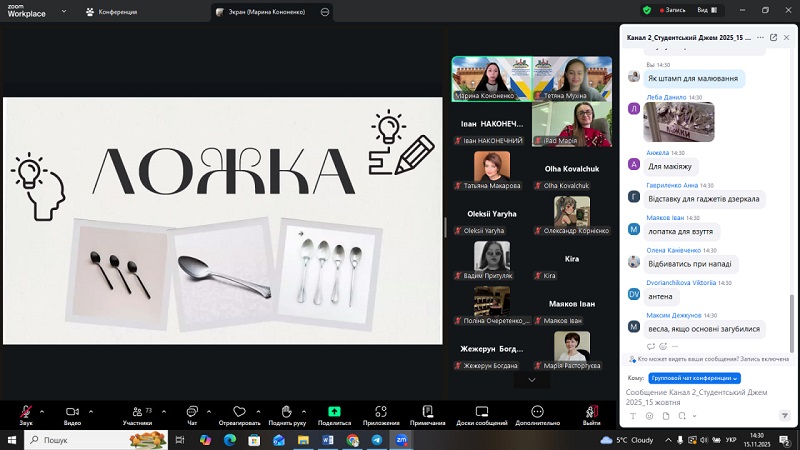Toggle the Чат chat panel button
The width and height of the screenshot is (800, 450).
point(192,411)
